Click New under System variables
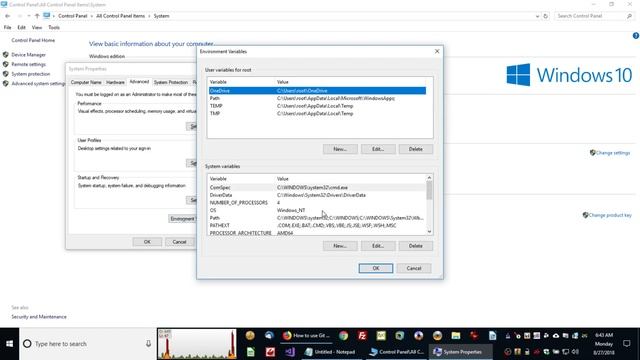The image size is (640, 360). [340, 246]
